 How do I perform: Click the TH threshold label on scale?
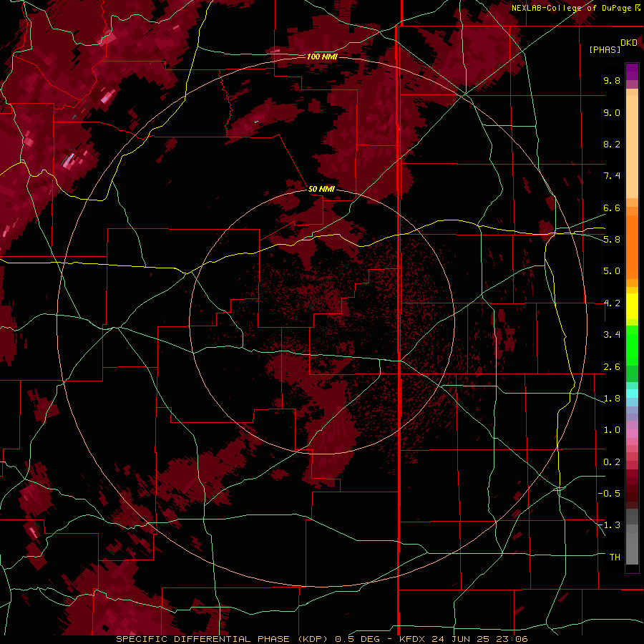click(x=615, y=557)
